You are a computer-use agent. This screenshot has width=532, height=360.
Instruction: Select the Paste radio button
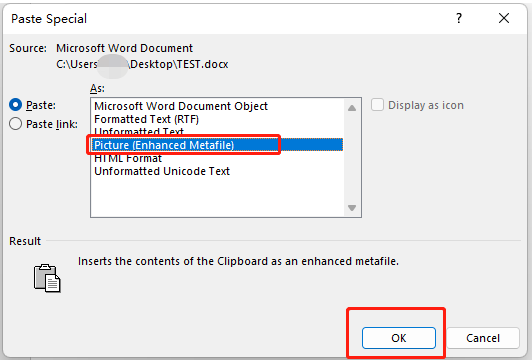tap(16, 105)
